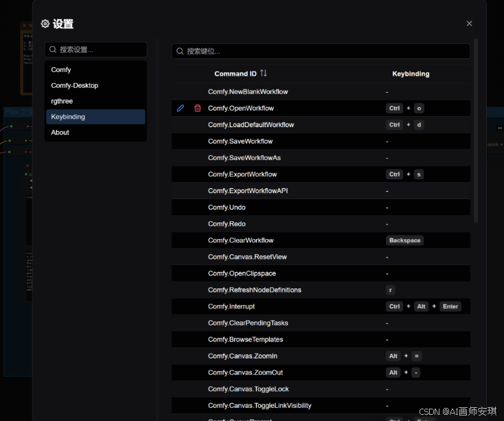Image resolution: width=504 pixels, height=421 pixels.
Task: Select the Comfy.Canvas.ResetView row
Action: coord(321,257)
